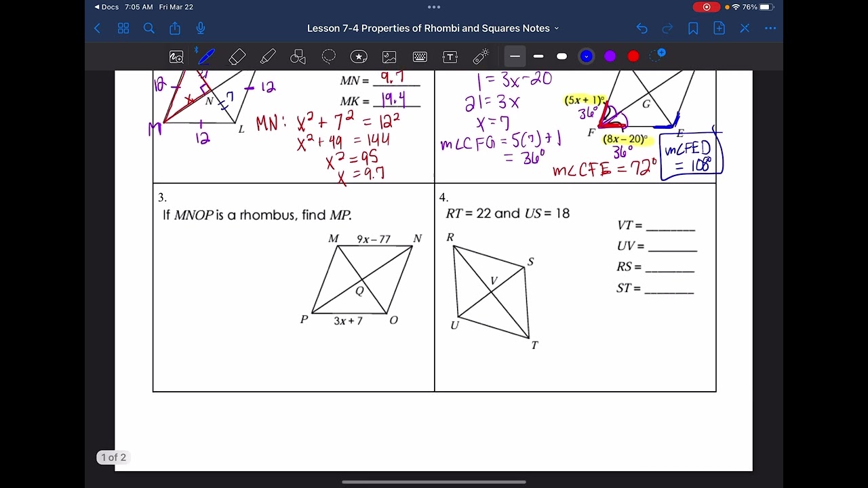This screenshot has width=868, height=488.
Task: Tap the MK answer '19.4'
Action: point(393,100)
